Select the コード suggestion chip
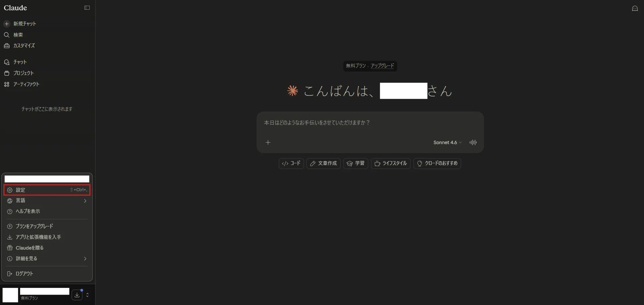The height and width of the screenshot is (305, 644). pos(291,164)
